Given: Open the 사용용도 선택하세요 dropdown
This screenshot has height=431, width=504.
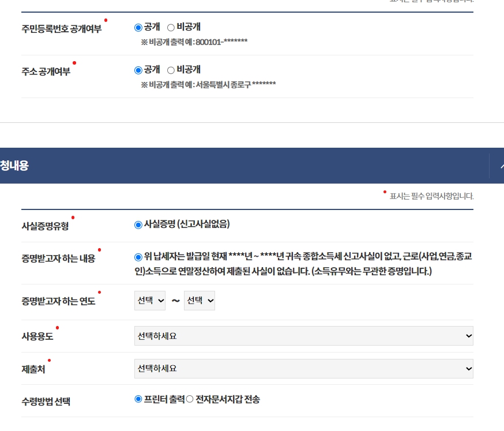Looking at the screenshot, I should pos(304,335).
